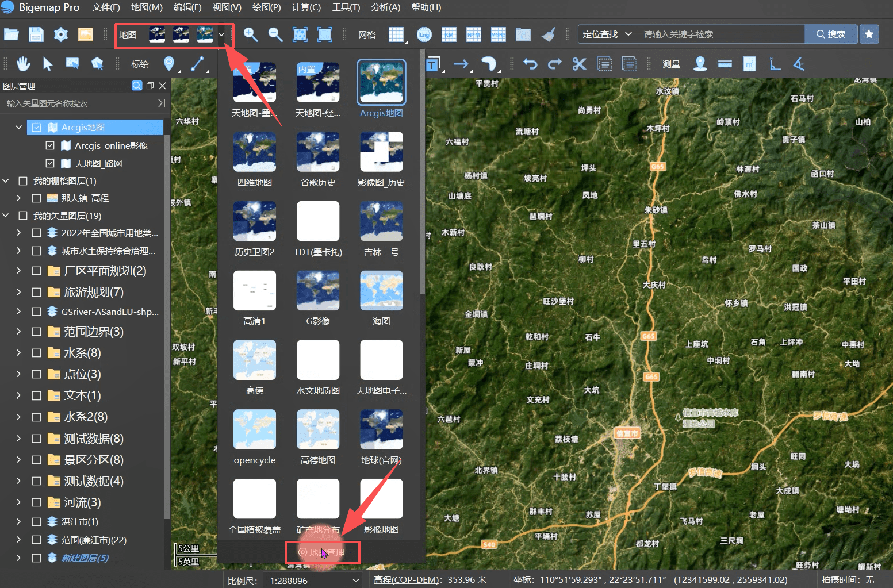Image resolution: width=893 pixels, height=588 pixels.
Task: Expand the 测试数据(8) folder
Action: pos(19,439)
